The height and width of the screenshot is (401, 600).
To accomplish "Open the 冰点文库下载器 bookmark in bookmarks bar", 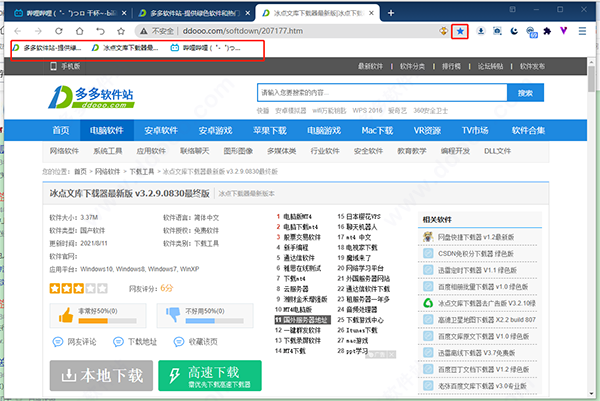I will click(x=125, y=48).
